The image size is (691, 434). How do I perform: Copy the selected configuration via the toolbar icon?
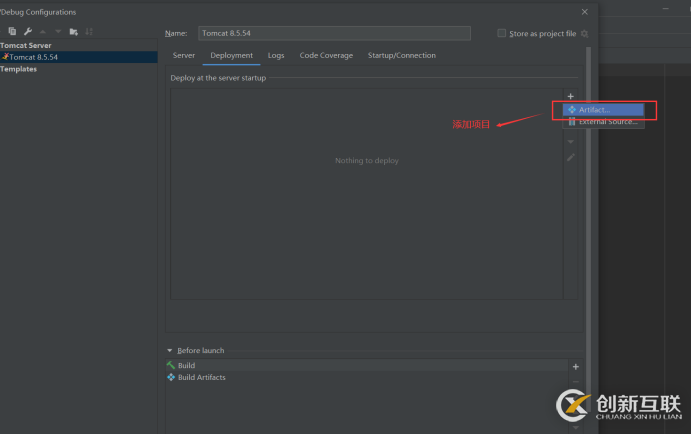click(x=12, y=31)
